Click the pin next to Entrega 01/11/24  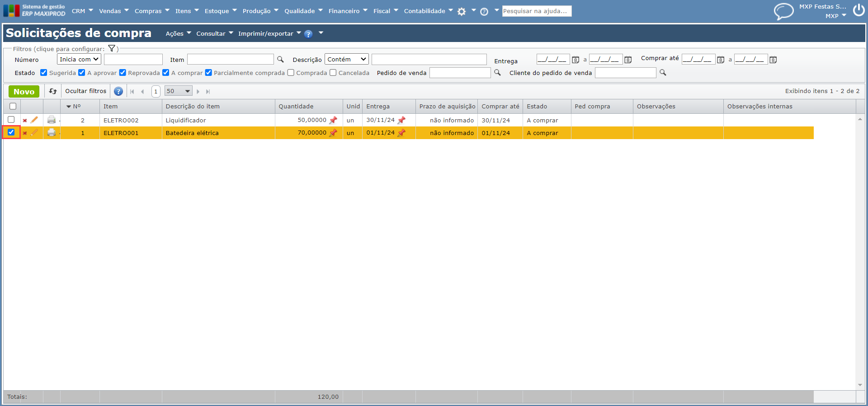click(401, 133)
